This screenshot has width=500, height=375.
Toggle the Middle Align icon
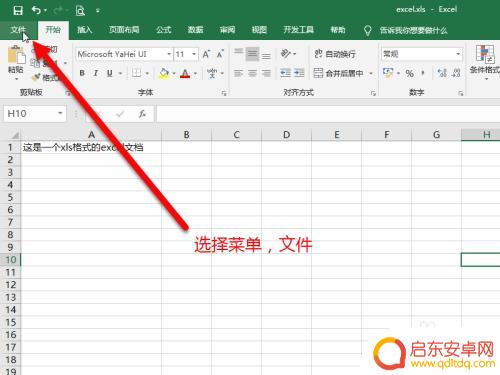[x=252, y=54]
